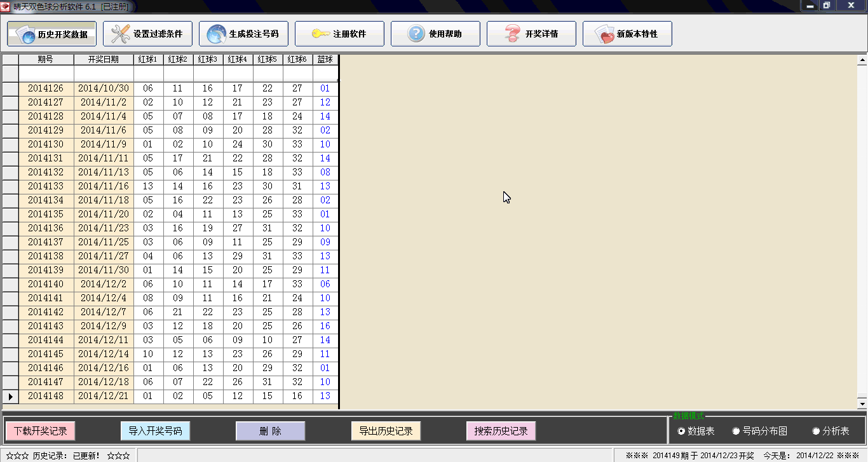
Task: Open 注册软件 (register software)
Action: tap(339, 33)
